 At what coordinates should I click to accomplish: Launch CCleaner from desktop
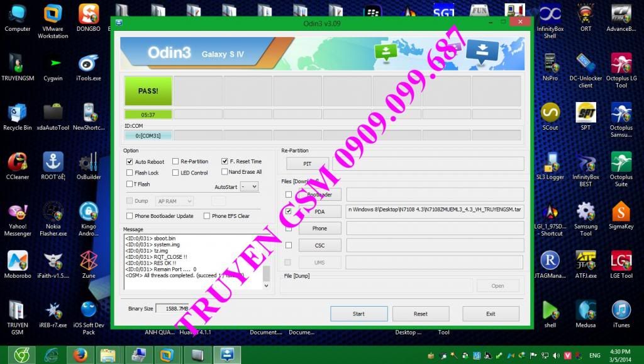click(17, 166)
